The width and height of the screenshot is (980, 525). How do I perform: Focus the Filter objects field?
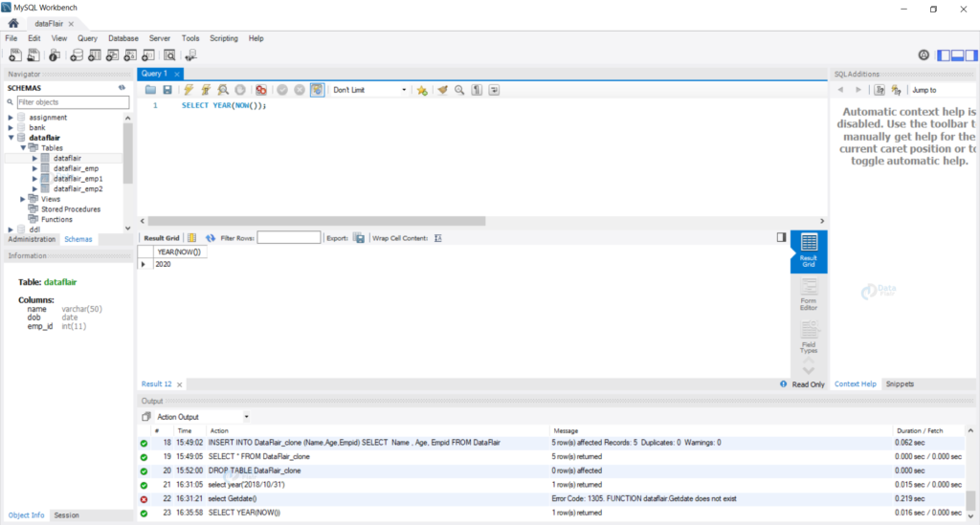(x=73, y=101)
